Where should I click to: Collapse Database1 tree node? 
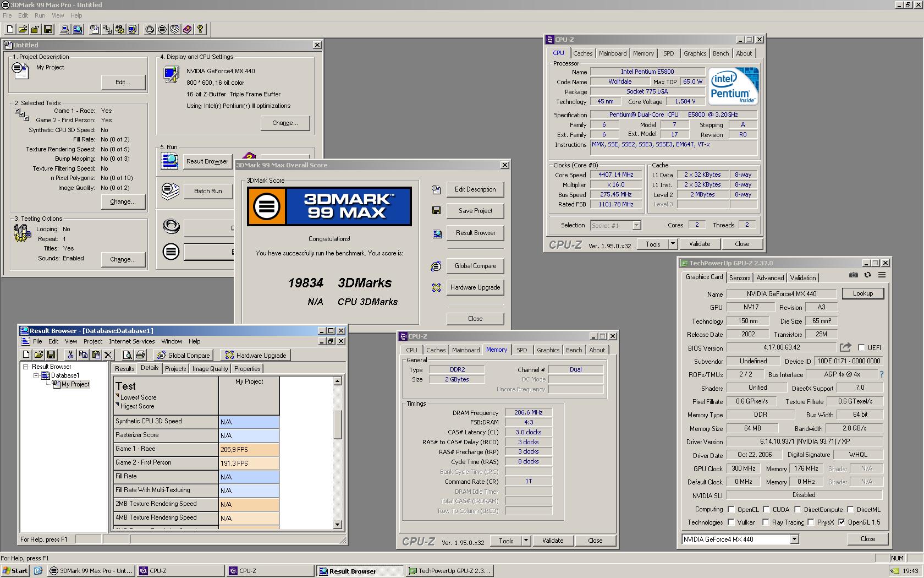[x=36, y=375]
